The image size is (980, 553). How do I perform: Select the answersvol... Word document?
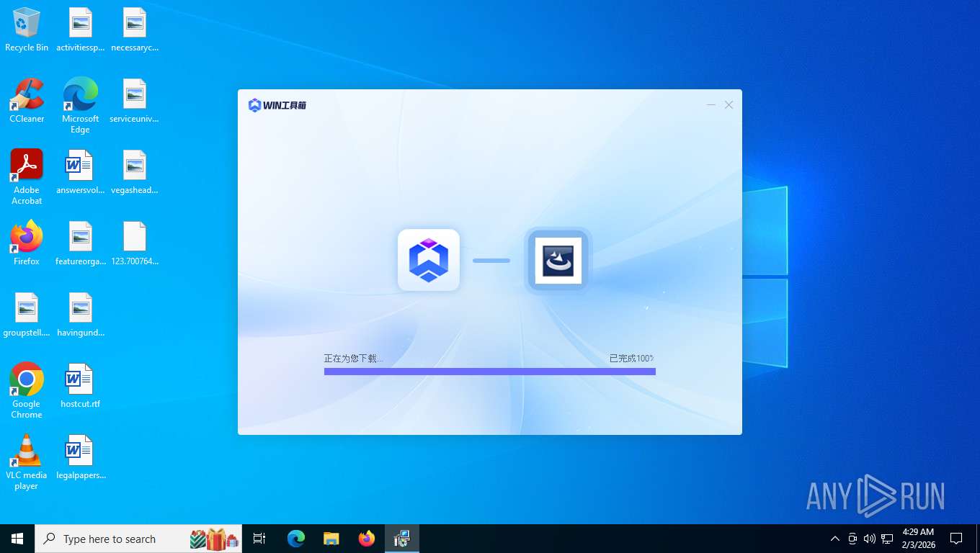(81, 172)
